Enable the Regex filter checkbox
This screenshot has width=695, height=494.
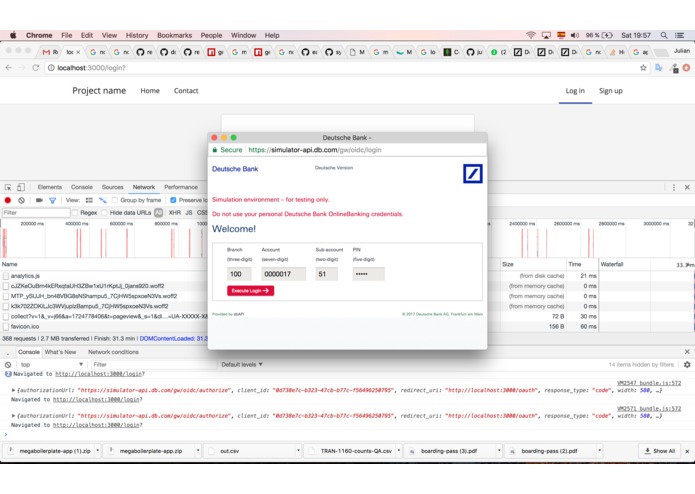[75, 213]
